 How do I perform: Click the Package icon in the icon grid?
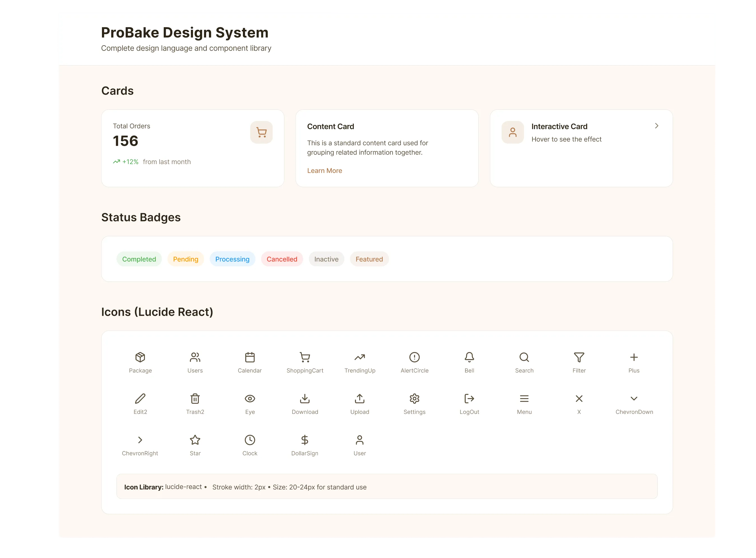[140, 357]
